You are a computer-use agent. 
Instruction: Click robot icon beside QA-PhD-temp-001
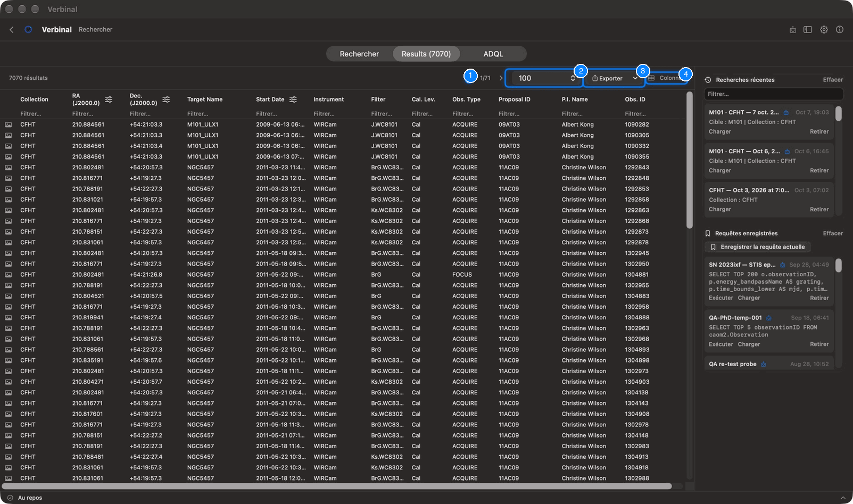coord(769,318)
